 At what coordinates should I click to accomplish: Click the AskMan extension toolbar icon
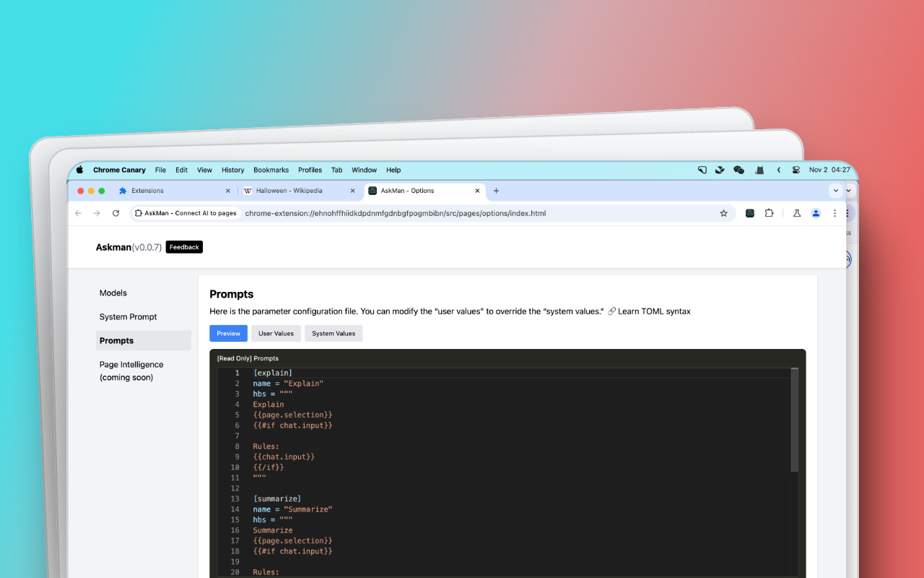point(750,213)
